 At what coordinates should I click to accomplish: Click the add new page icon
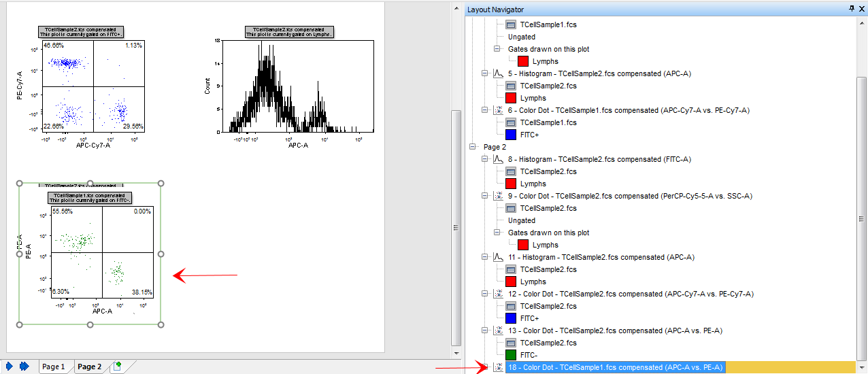click(117, 367)
